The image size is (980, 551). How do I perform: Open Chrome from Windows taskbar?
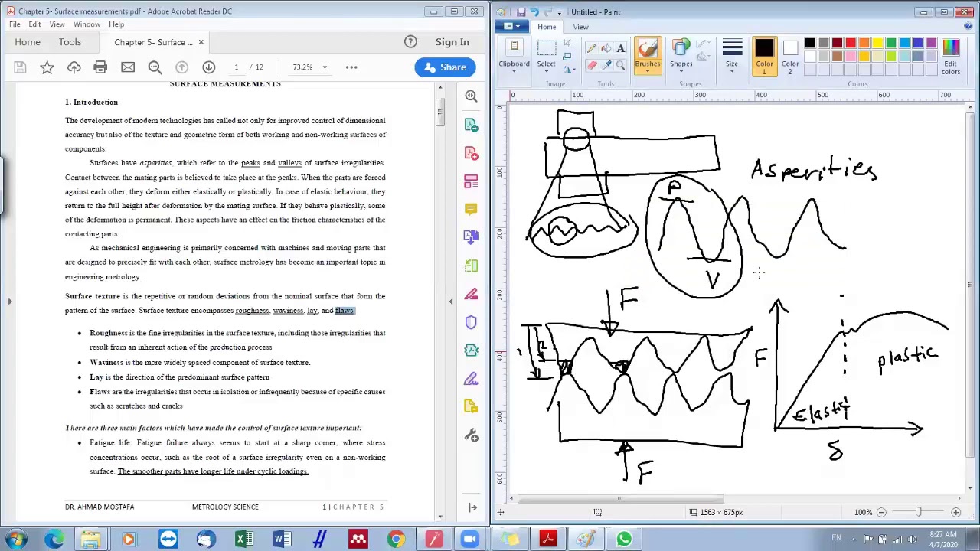[x=396, y=540]
